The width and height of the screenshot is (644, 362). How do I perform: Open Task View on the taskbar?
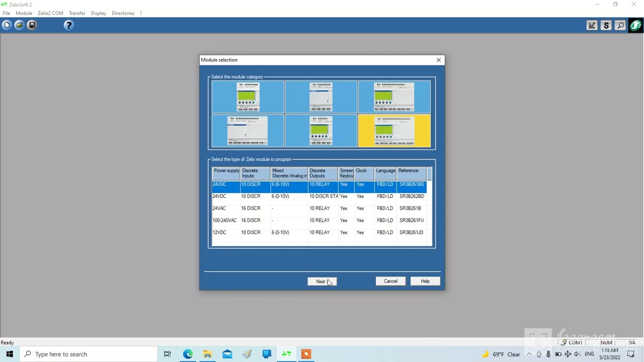(x=168, y=354)
